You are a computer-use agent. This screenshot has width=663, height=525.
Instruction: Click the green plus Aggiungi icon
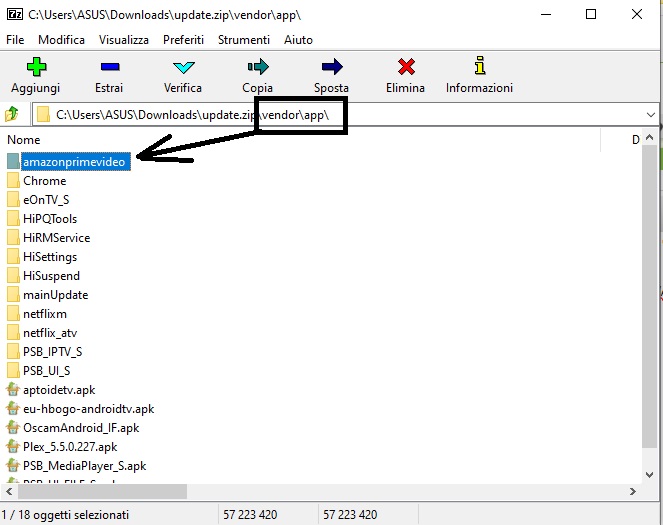[x=36, y=67]
